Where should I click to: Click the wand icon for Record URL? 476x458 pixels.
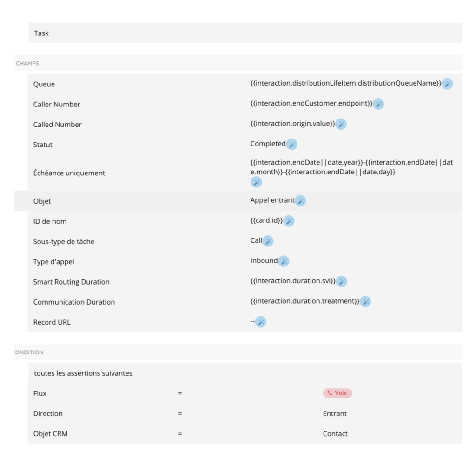261,322
